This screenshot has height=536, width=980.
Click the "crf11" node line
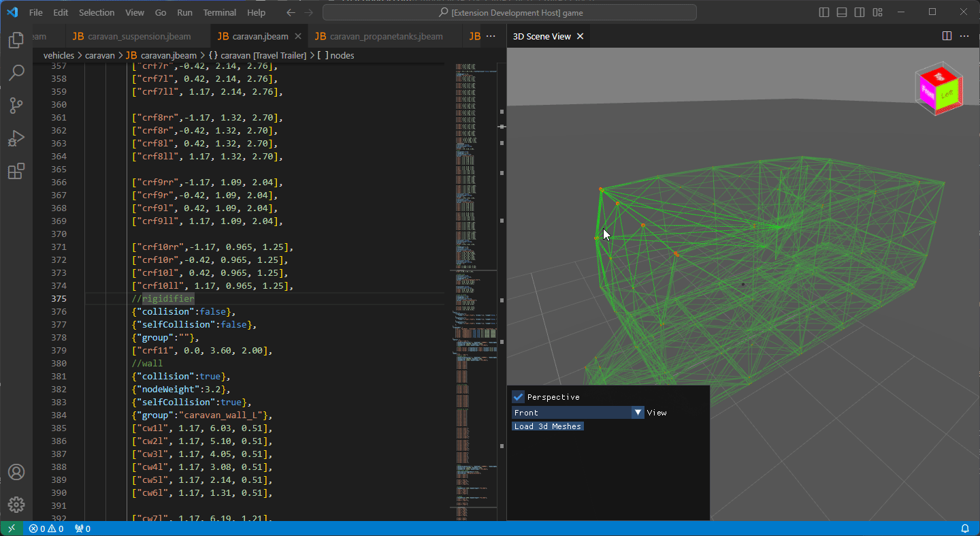(202, 350)
